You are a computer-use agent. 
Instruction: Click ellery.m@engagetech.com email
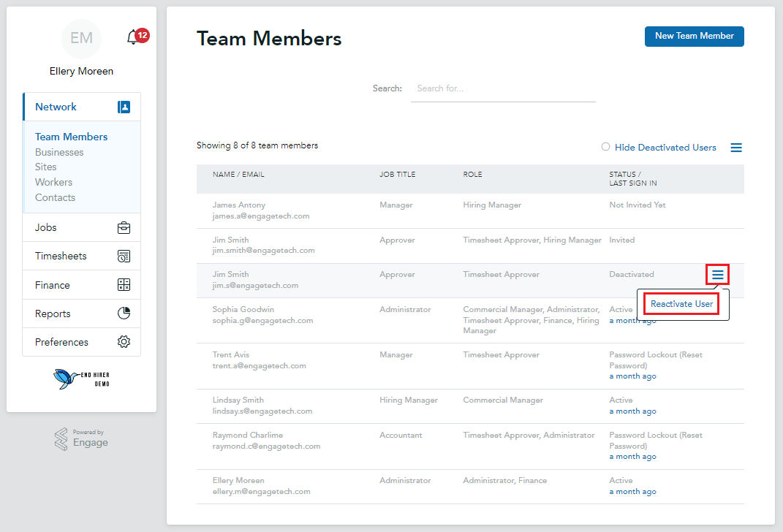pyautogui.click(x=261, y=492)
